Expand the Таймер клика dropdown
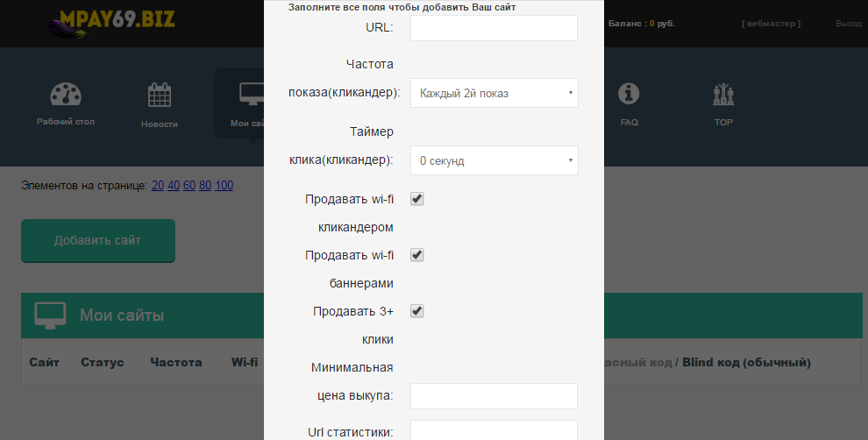 [494, 161]
